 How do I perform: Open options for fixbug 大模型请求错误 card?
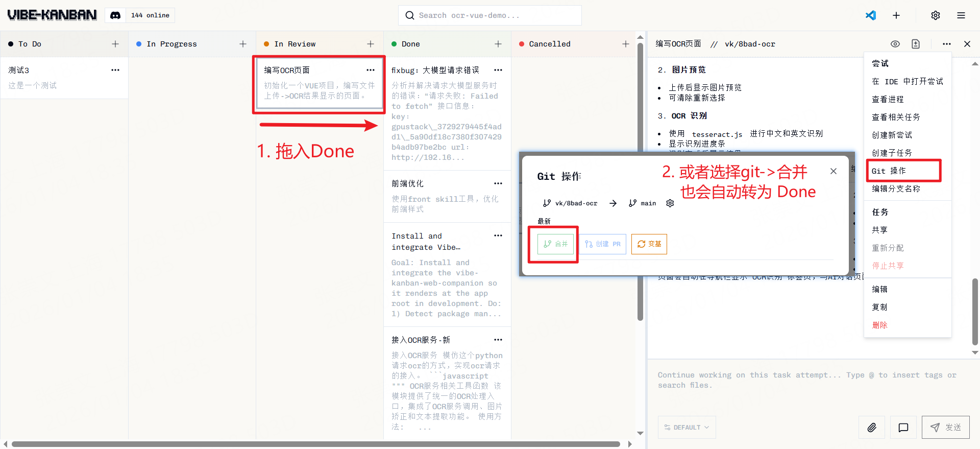pyautogui.click(x=498, y=70)
